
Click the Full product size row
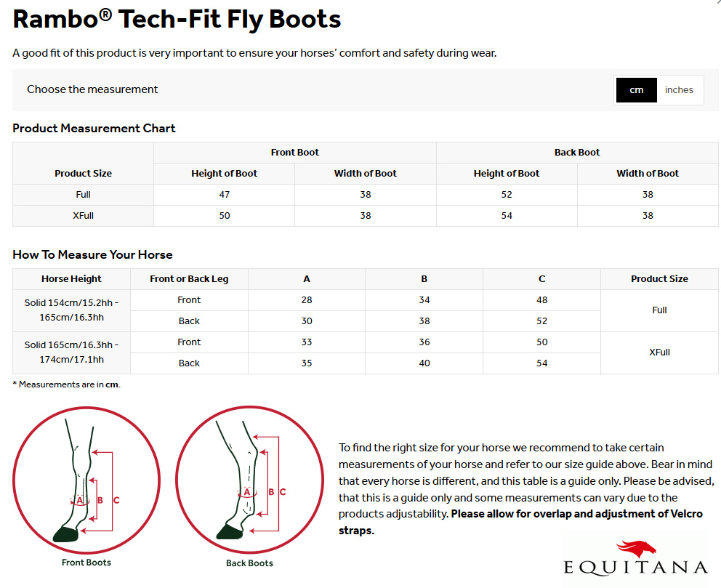click(365, 195)
